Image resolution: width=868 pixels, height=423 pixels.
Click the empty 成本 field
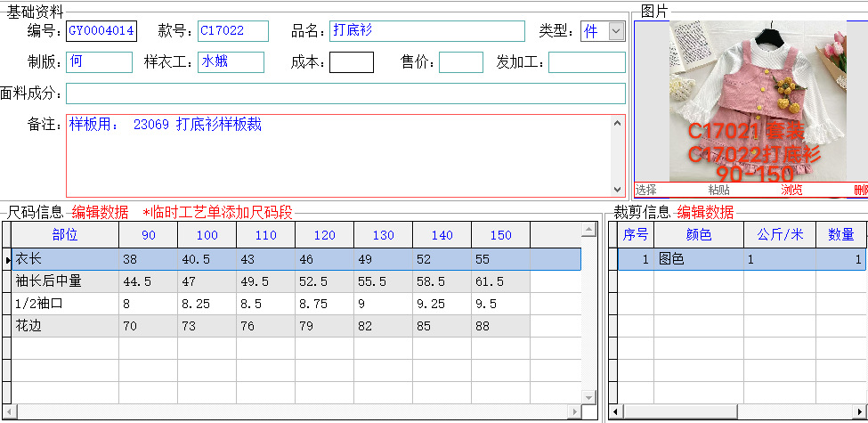352,62
